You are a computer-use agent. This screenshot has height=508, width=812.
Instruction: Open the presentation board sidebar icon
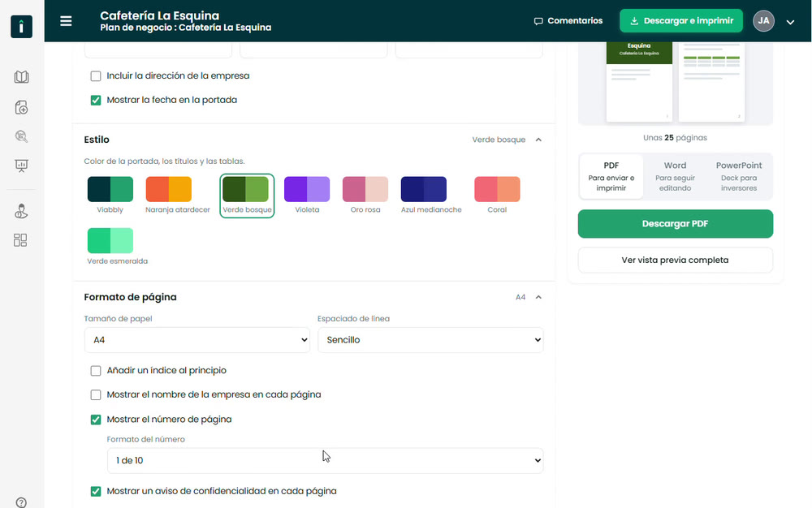coord(21,166)
